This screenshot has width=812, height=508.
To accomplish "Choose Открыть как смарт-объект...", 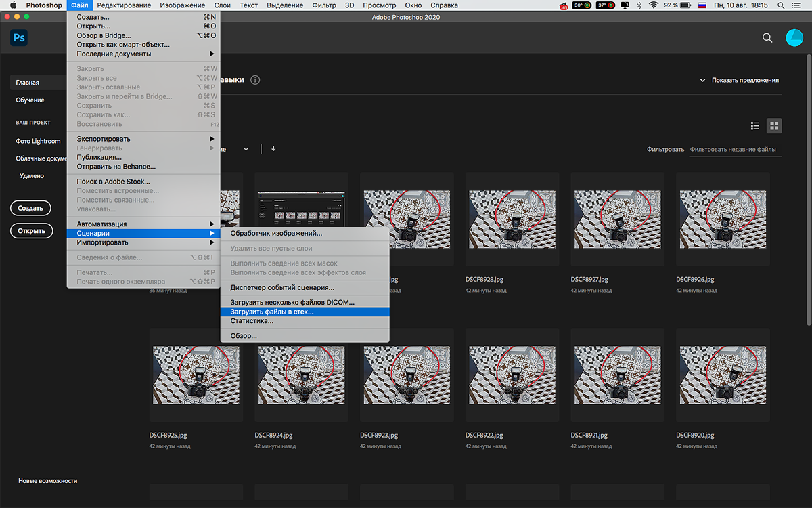I will tap(143, 45).
